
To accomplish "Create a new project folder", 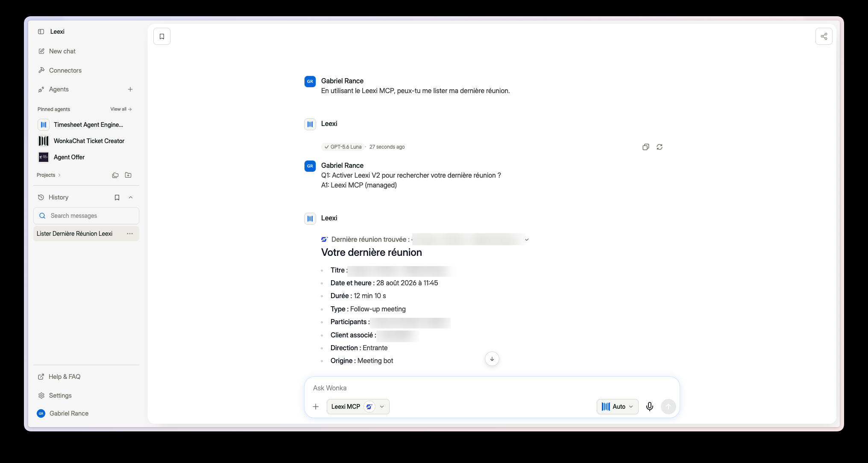I will coord(128,175).
